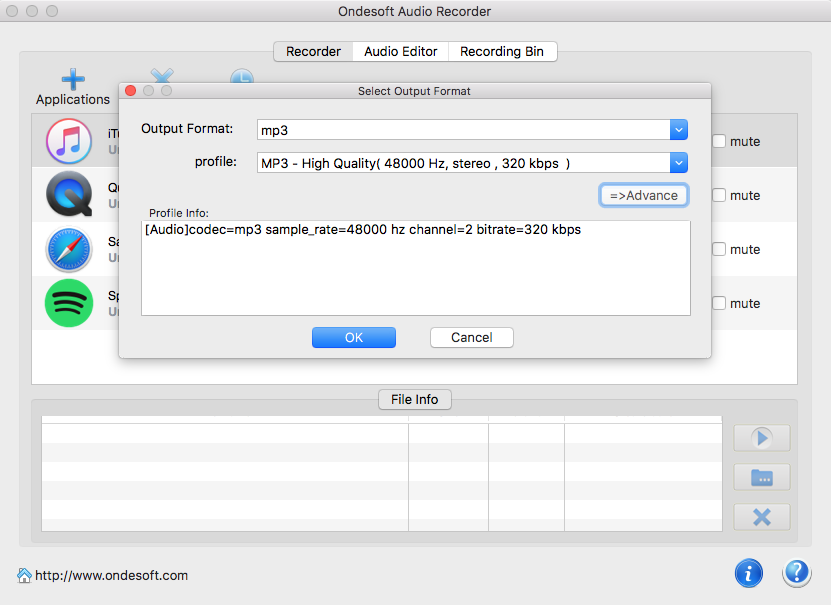Open the blue info icon
The width and height of the screenshot is (831, 605).
(x=749, y=573)
